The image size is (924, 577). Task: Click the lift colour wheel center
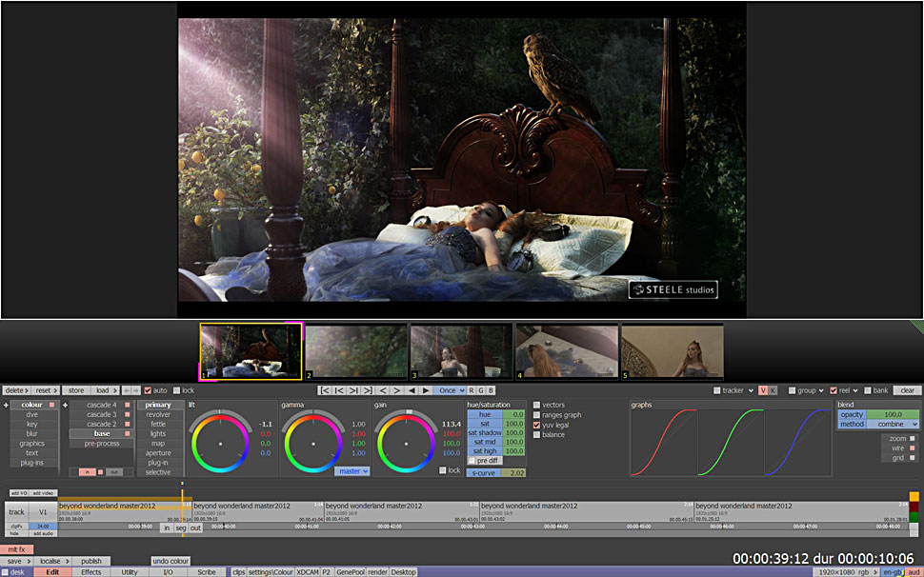point(220,444)
